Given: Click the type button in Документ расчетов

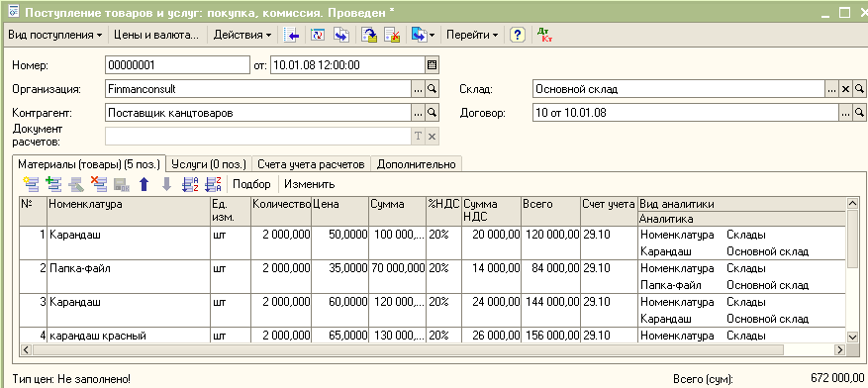Looking at the screenshot, I should [x=419, y=137].
